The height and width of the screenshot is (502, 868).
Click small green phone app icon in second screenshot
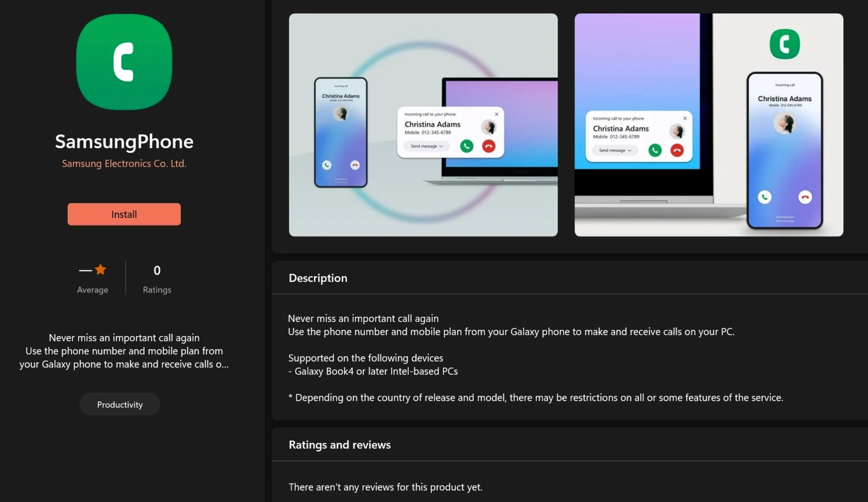click(784, 44)
